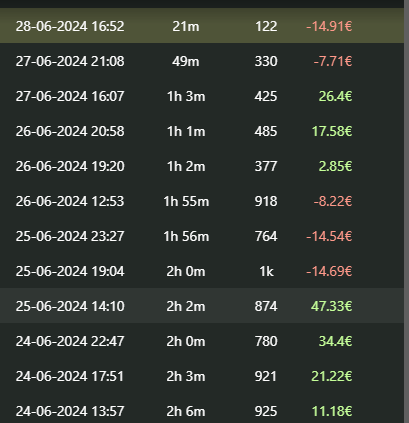Click the -14.91€ result value
The width and height of the screenshot is (409, 423).
[329, 26]
